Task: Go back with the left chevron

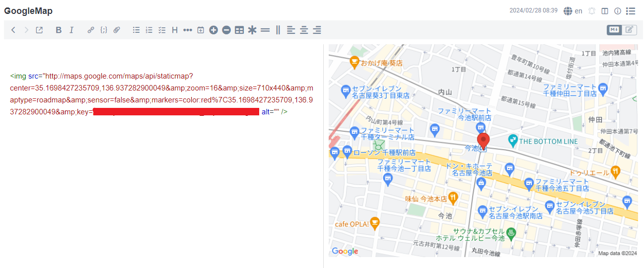Action: pyautogui.click(x=13, y=30)
